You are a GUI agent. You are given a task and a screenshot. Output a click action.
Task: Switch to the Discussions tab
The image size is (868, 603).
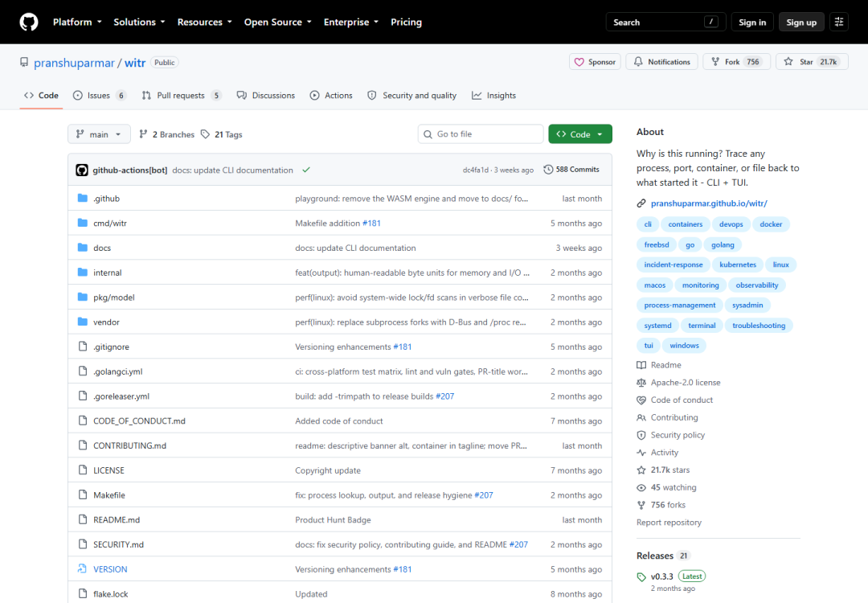[266, 95]
